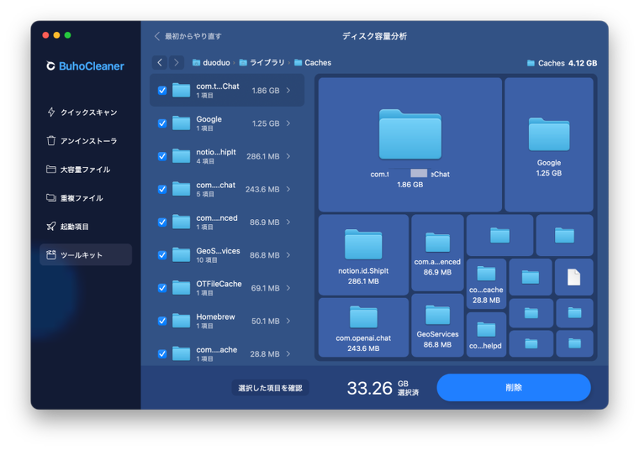Click the forward navigation arrow button

[x=176, y=62]
